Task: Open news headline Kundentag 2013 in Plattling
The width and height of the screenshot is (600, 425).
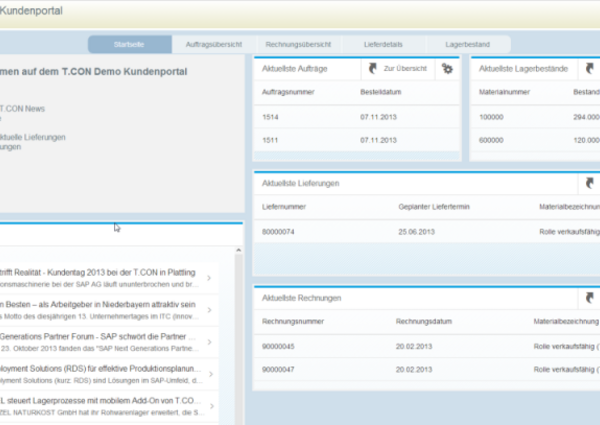Action: (98, 272)
